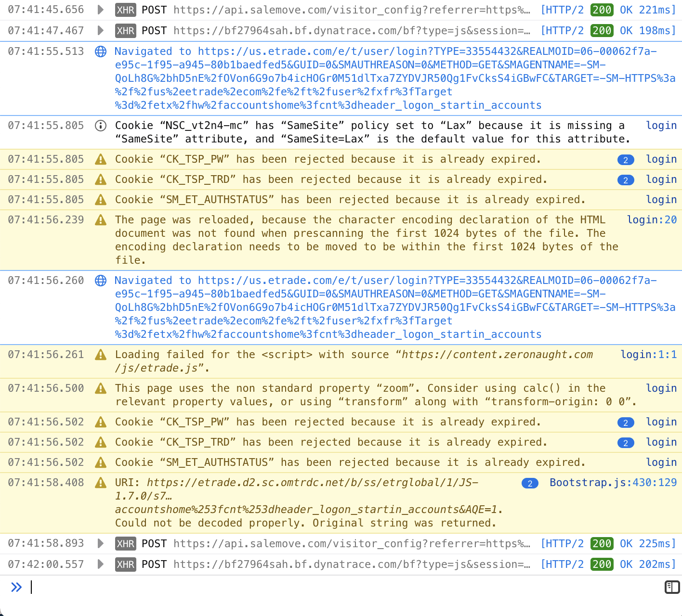Image resolution: width=682 pixels, height=616 pixels.
Task: Expand the first salemove POST request details
Action: coord(100,10)
